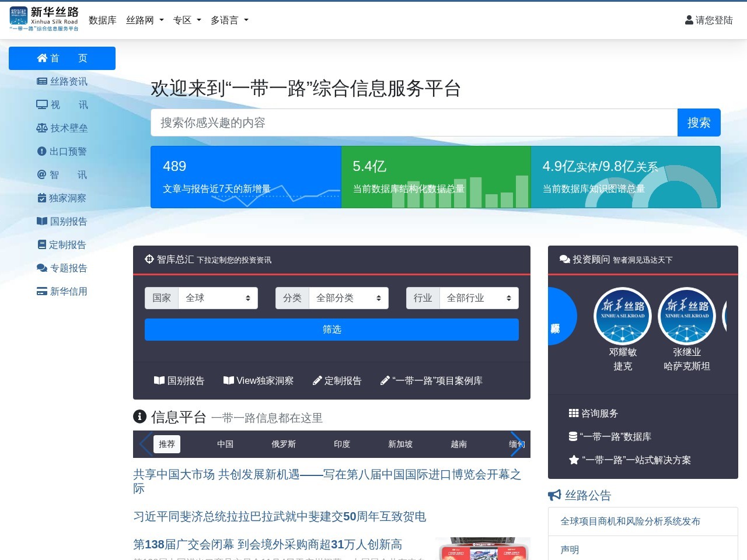Viewport: 747px width, 560px height.
Task: Open the 丝路资讯 sidebar section
Action: click(61, 82)
